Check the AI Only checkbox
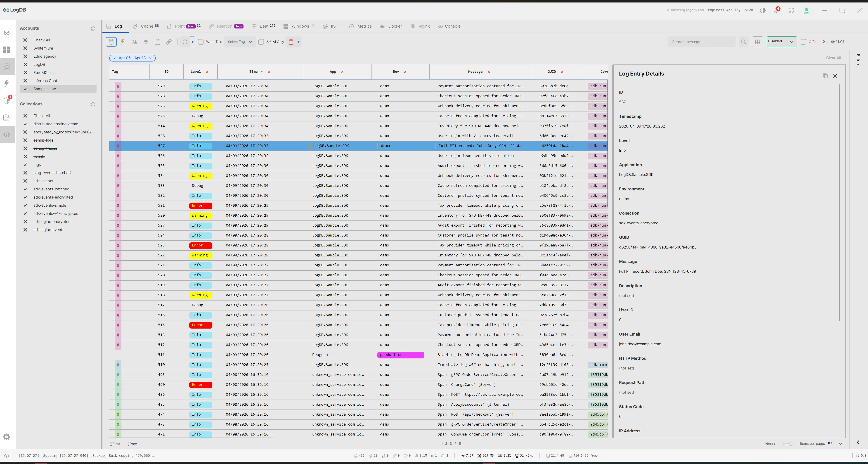Viewport: 868px width, 464px height. 261,42
